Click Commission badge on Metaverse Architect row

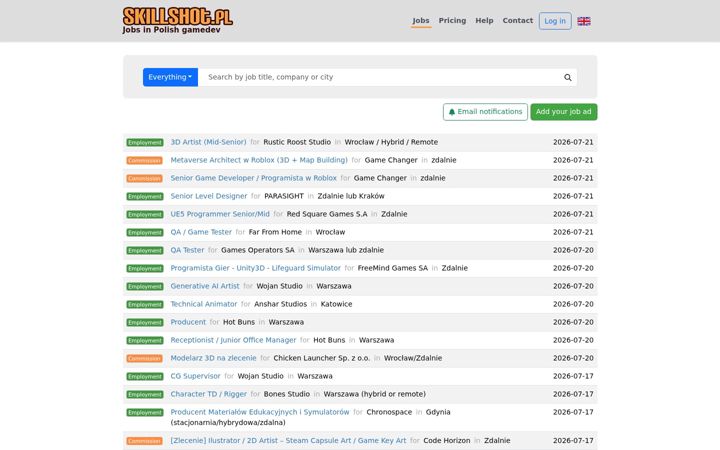coord(144,160)
